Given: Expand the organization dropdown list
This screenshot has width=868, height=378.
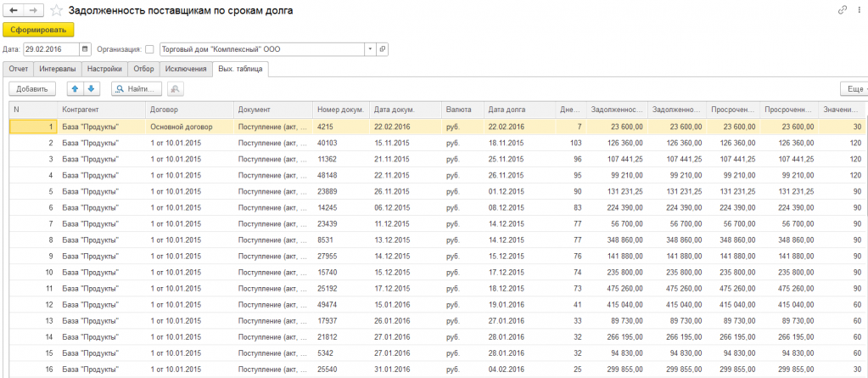Looking at the screenshot, I should pyautogui.click(x=369, y=49).
